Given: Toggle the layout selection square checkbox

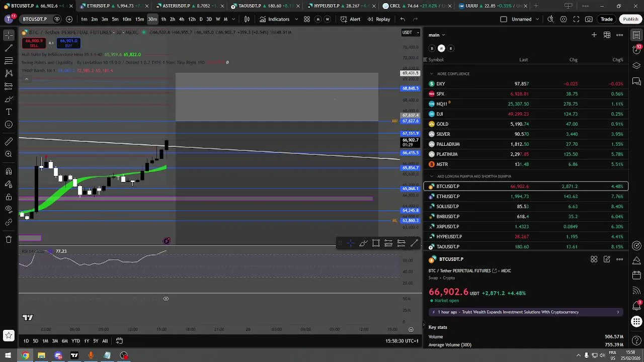Looking at the screenshot, I should [x=504, y=19].
